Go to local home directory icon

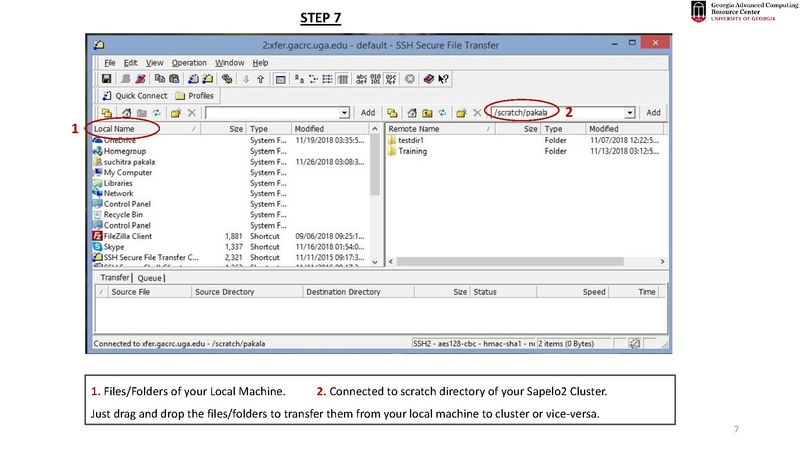pos(126,113)
